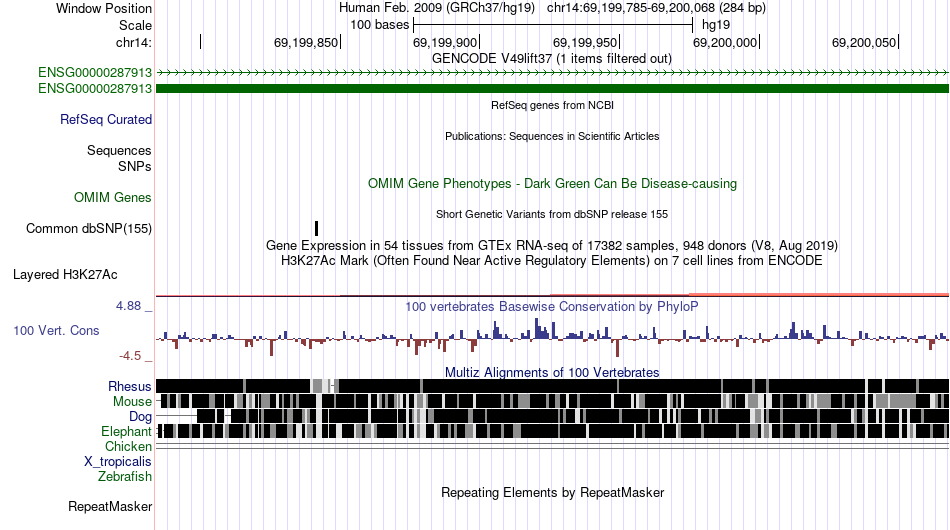
Task: Click the Common dbSNP(155) track label
Action: [88, 228]
